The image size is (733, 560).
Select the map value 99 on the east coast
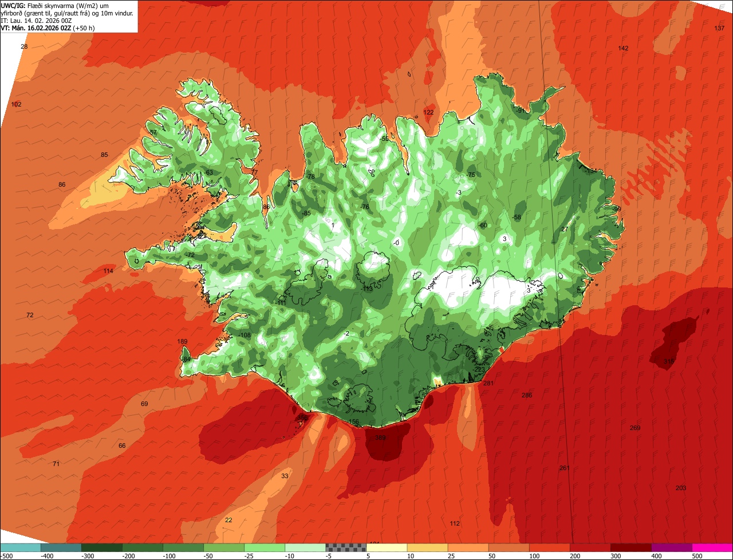617,209
